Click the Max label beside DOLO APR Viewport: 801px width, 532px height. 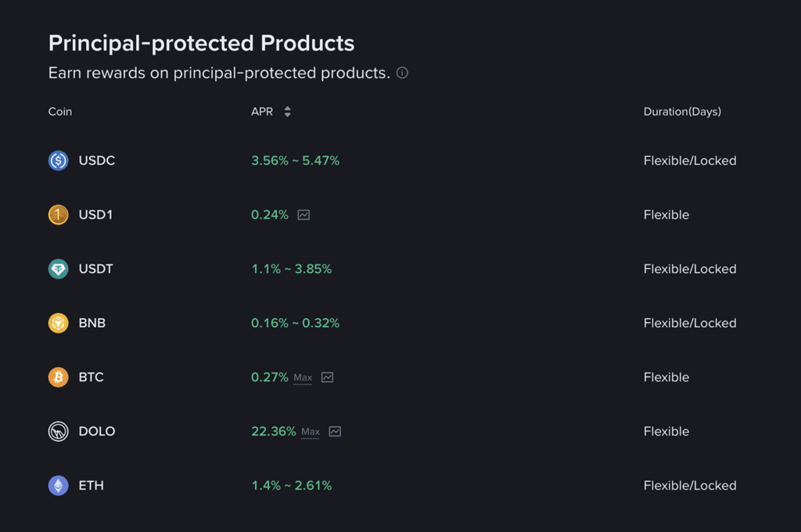(x=311, y=431)
